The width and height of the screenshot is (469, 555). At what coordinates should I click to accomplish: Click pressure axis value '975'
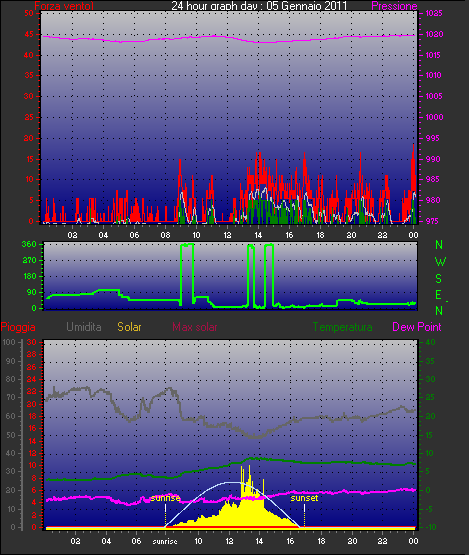(432, 221)
